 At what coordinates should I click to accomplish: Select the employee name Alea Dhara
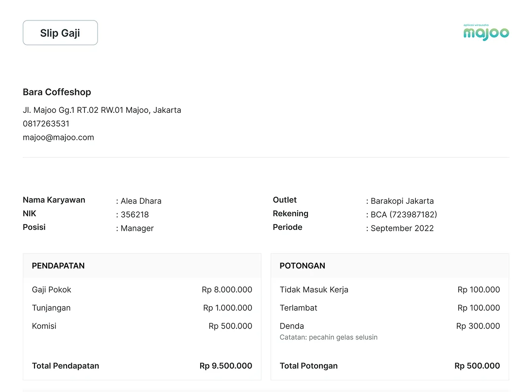point(141,201)
